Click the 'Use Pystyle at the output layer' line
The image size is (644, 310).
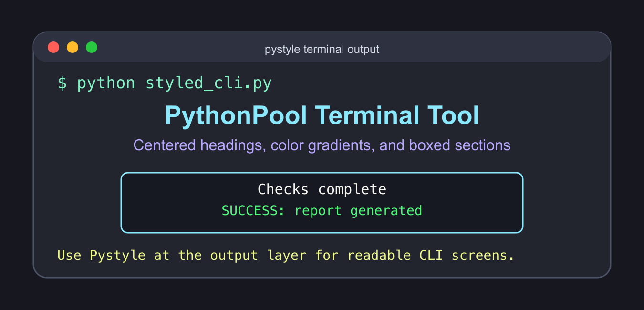pyautogui.click(x=286, y=255)
